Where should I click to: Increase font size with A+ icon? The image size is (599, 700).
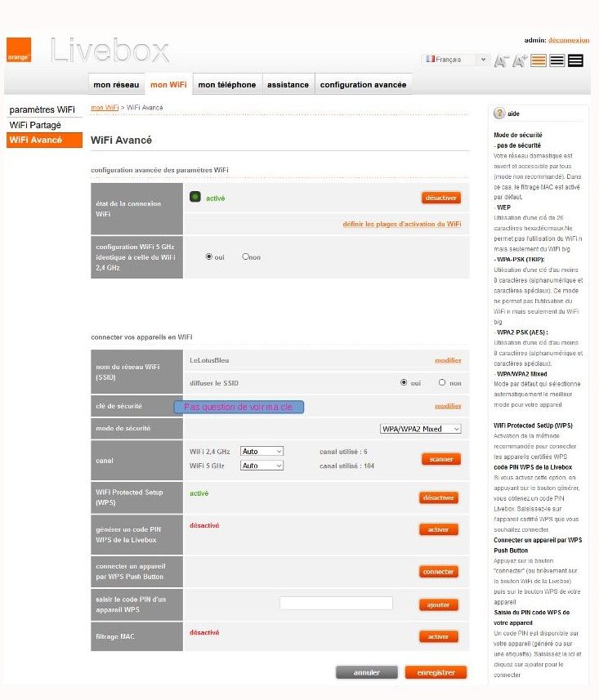tap(520, 60)
